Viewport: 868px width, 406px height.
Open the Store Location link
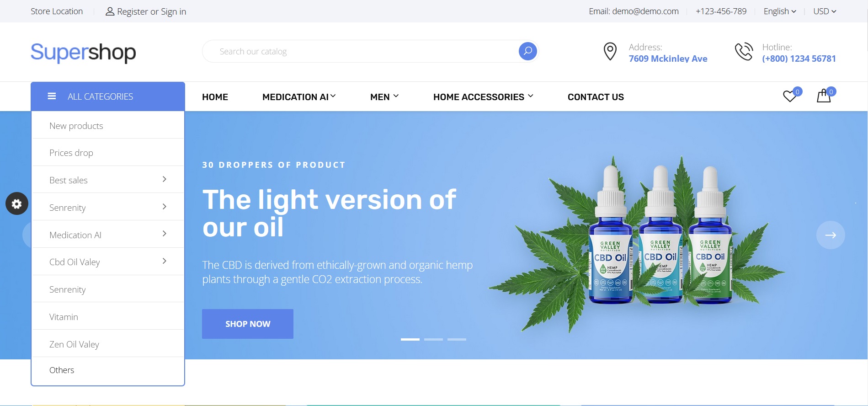pos(57,11)
